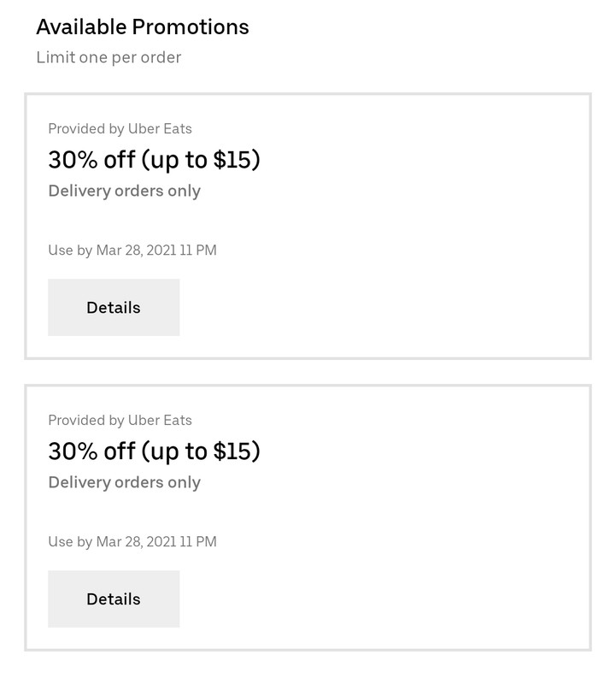Click Provided by Uber Eats in bottom card

120,420
